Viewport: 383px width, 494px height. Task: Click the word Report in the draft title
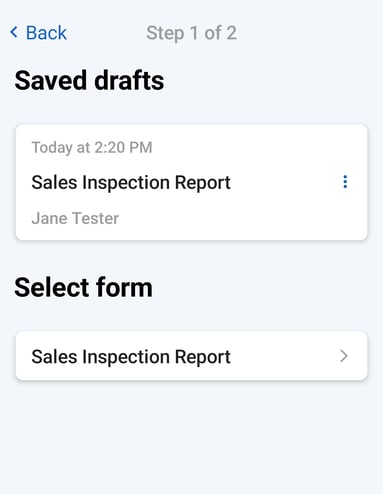tap(202, 183)
